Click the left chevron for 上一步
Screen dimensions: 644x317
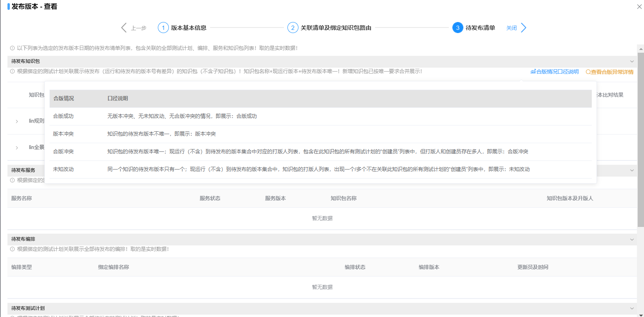tap(124, 28)
